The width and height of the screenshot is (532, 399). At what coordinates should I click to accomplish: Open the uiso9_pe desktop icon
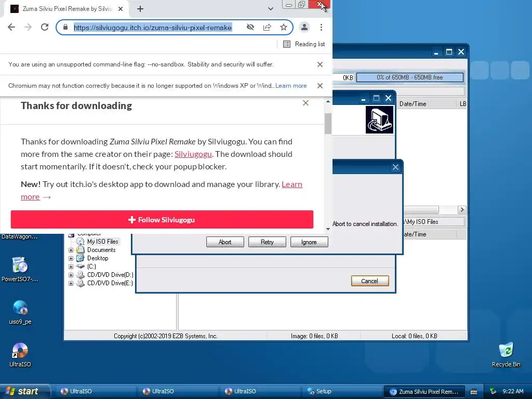(x=20, y=312)
